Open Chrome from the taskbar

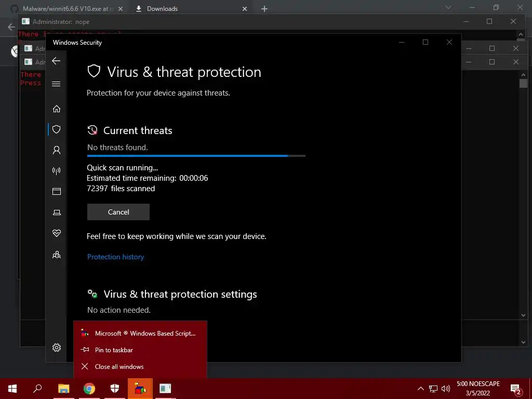click(x=89, y=389)
